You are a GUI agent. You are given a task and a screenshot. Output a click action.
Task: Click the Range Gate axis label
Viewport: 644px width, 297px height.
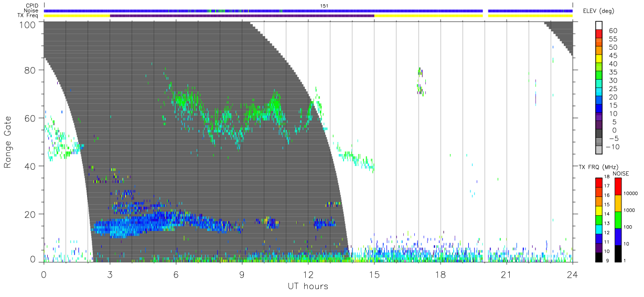8,142
